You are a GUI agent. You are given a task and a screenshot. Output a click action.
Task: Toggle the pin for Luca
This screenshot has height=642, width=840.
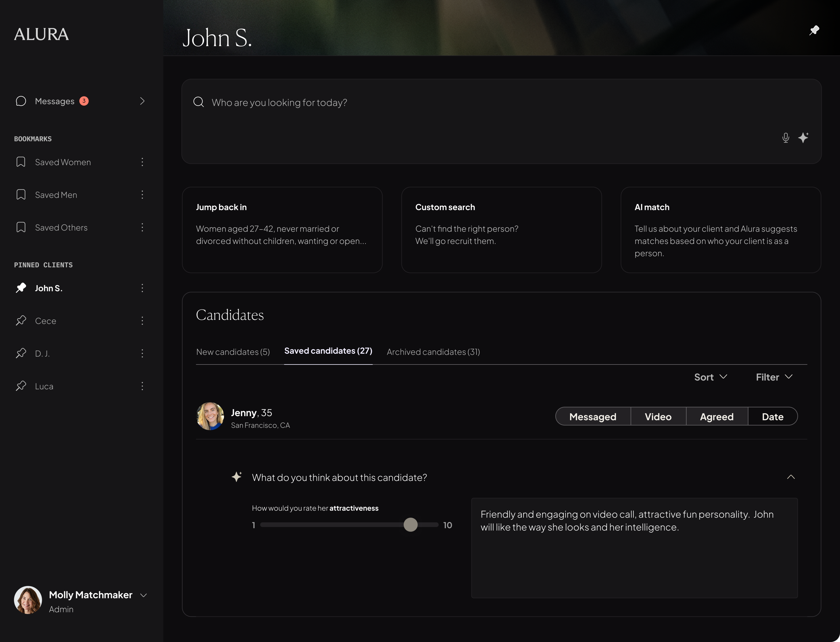tap(21, 386)
